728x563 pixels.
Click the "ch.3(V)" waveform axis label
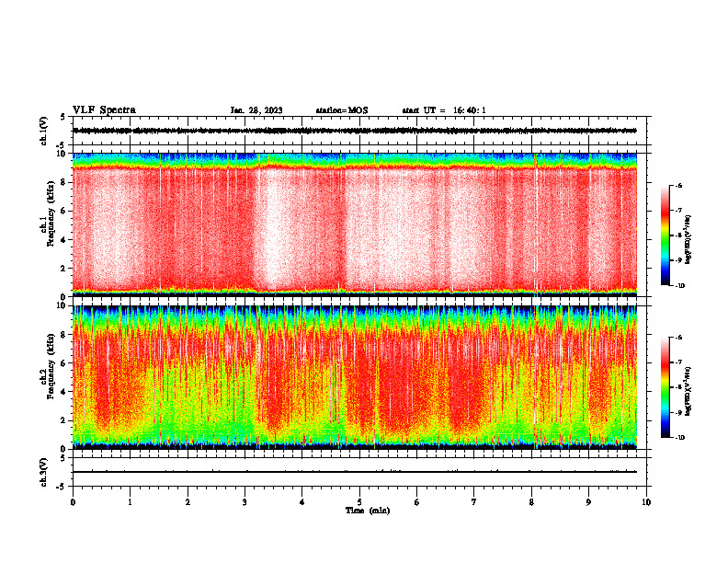coord(44,473)
